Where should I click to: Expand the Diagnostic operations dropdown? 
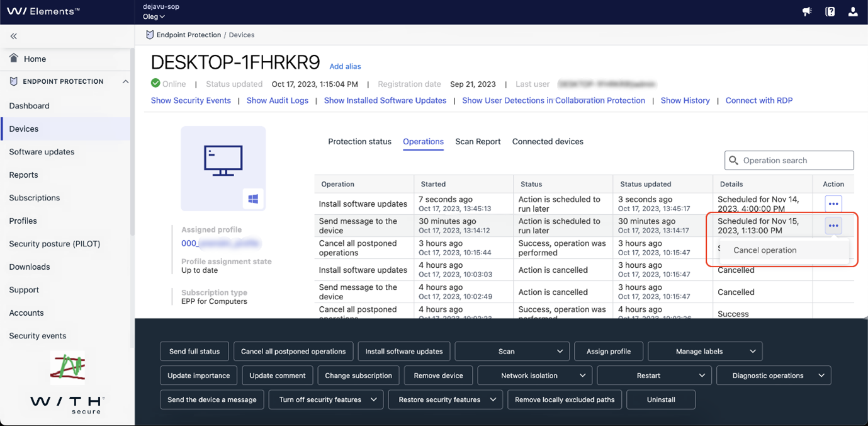[x=774, y=376]
